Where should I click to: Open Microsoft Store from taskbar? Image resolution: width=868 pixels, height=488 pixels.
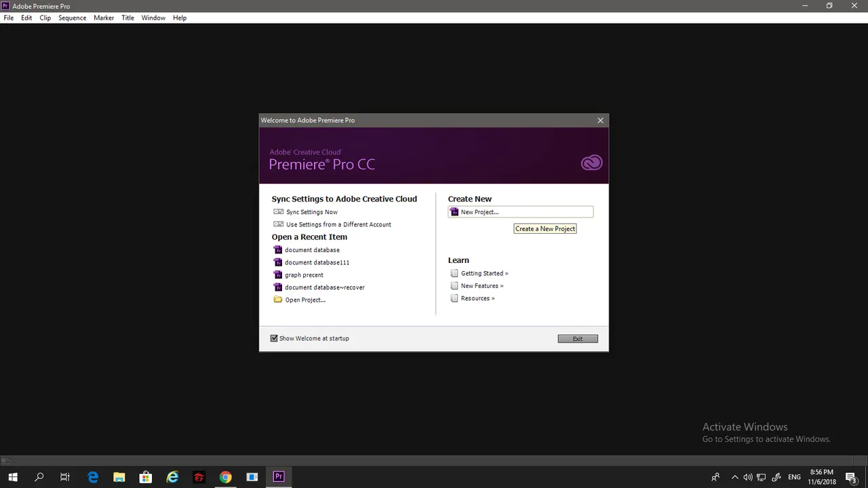[x=146, y=477]
